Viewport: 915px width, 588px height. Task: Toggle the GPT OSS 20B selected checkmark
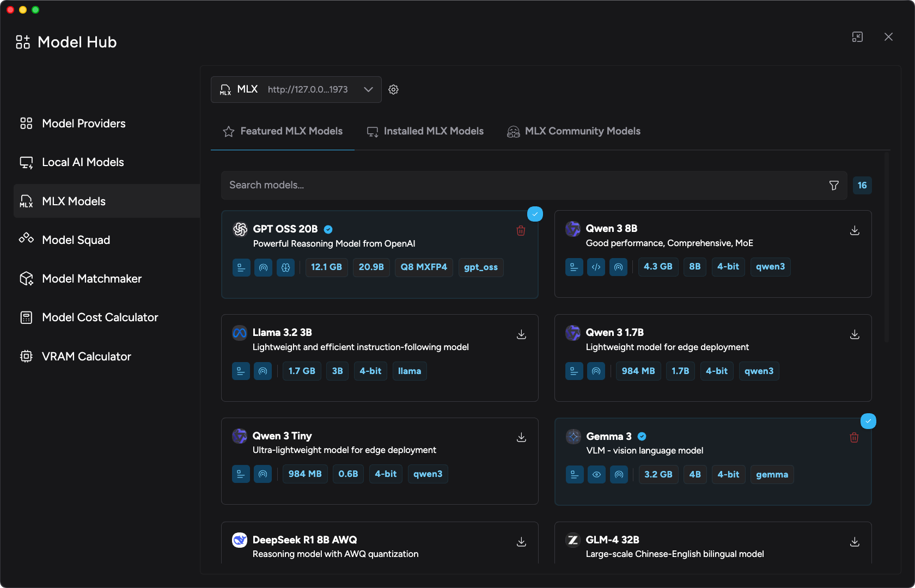[535, 214]
